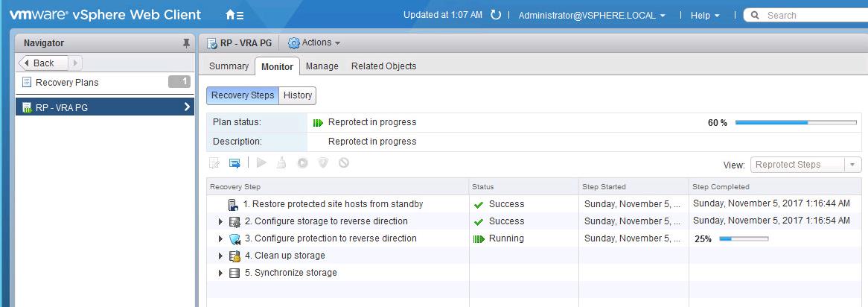Click the forward arrow next to Back
The height and width of the screenshot is (307, 868).
pos(75,63)
